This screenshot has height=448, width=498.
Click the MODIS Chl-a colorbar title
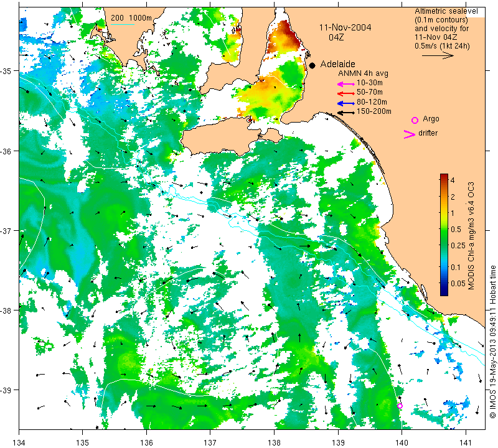coord(471,236)
